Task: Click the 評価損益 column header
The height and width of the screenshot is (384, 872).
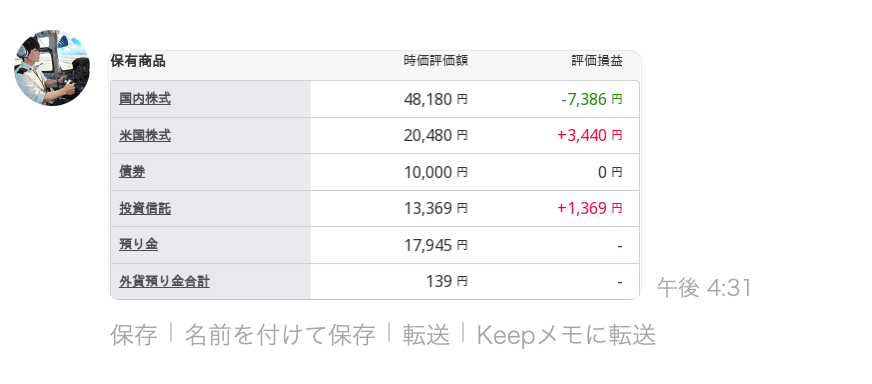Action: (597, 61)
